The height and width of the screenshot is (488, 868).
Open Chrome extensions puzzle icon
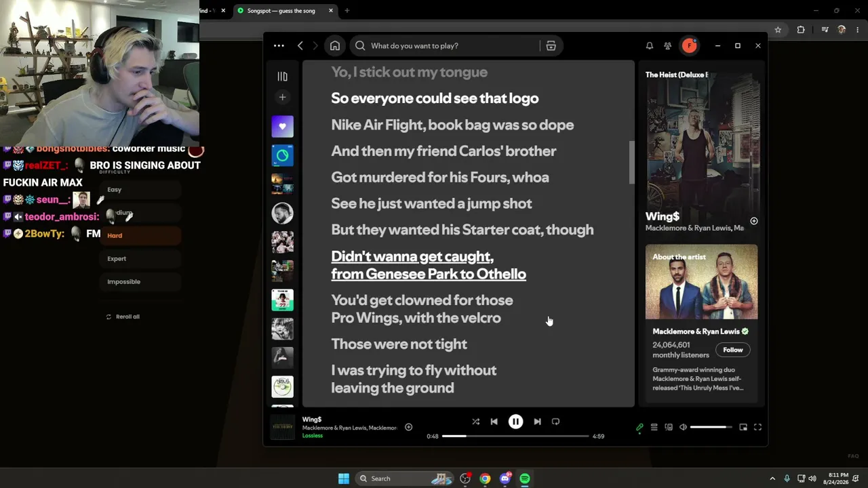801,30
